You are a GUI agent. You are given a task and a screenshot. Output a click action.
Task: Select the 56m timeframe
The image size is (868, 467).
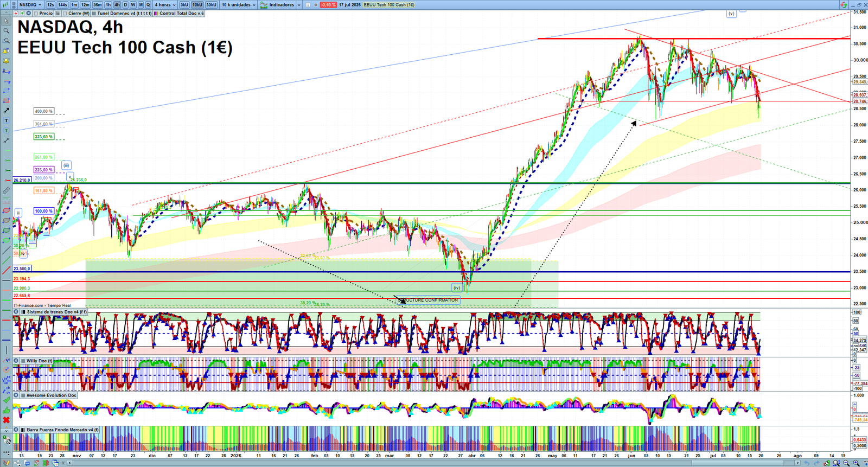[98, 5]
